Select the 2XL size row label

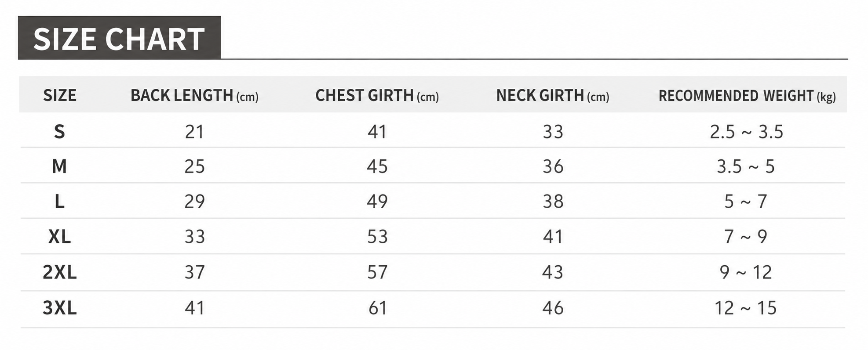click(59, 272)
